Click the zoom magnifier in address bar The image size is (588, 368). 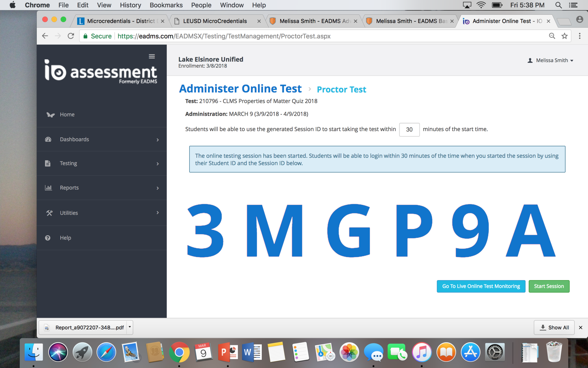coord(552,36)
